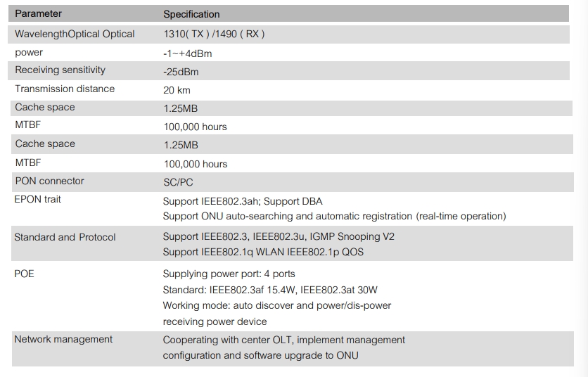Click the Supplying power port: 4 ports line
The height and width of the screenshot is (377, 588).
pyautogui.click(x=229, y=274)
